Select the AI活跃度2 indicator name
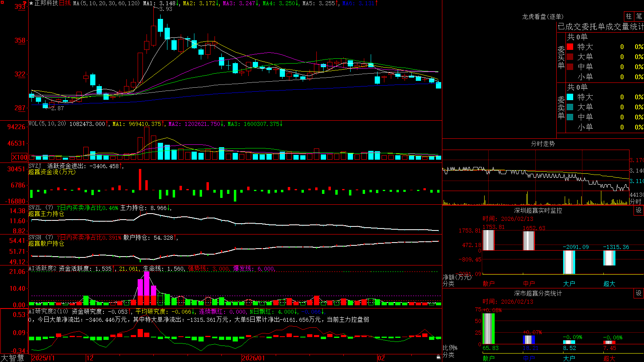644x362 pixels. tap(43, 268)
